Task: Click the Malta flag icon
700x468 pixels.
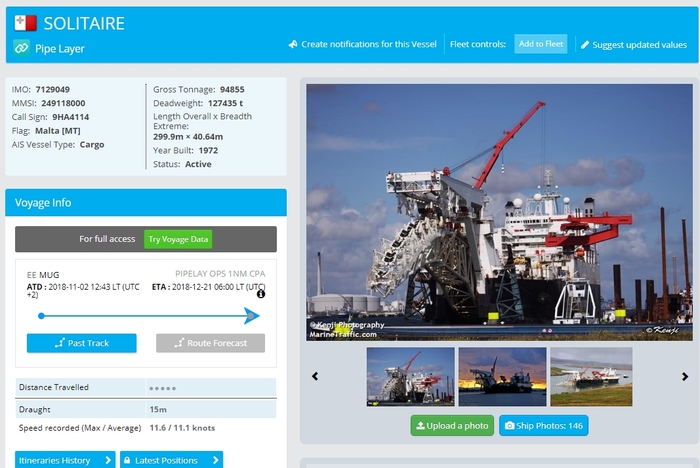Action: click(25, 23)
